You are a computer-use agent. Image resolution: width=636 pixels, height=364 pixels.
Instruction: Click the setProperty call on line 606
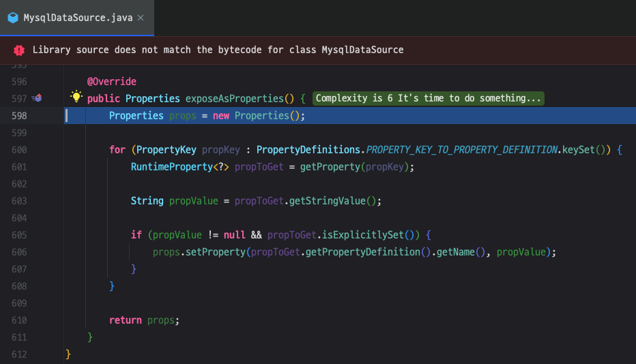pos(216,252)
